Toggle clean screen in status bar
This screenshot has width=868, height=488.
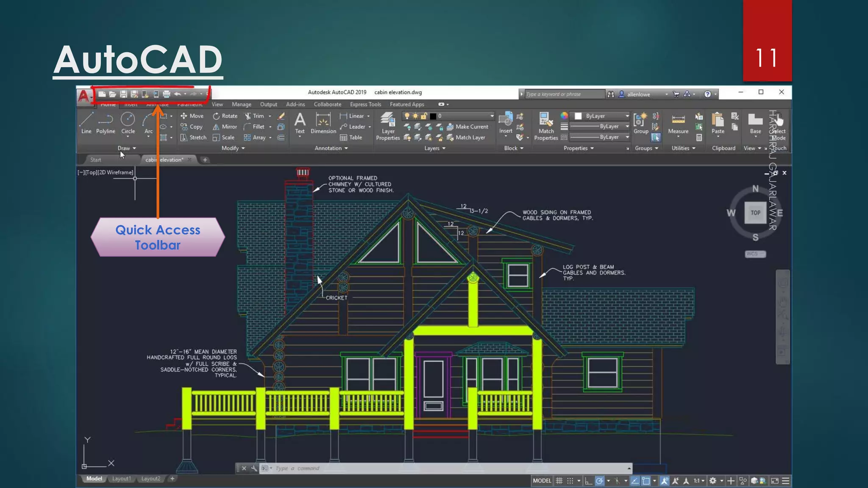pyautogui.click(x=775, y=481)
